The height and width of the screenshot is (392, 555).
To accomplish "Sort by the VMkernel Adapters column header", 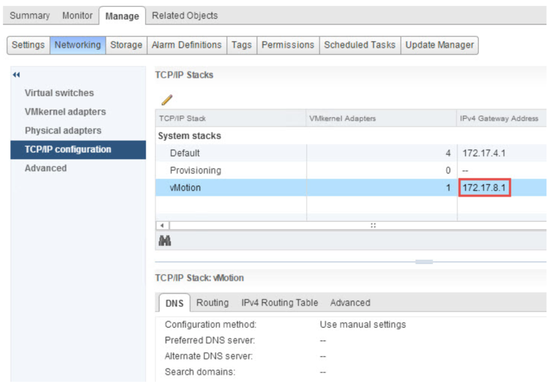I will point(381,119).
